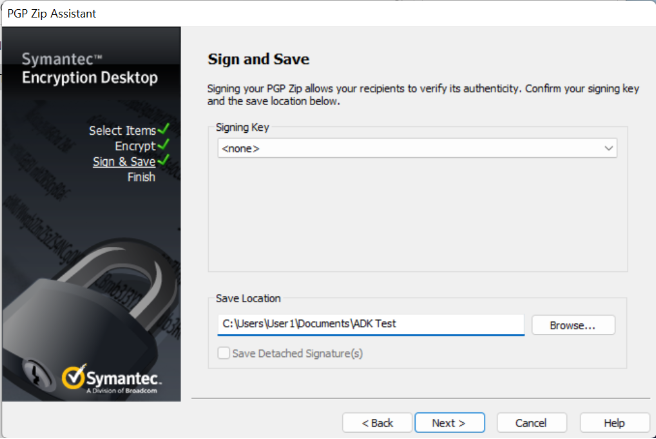Open Help for this wizard
This screenshot has width=656, height=439.
pyautogui.click(x=614, y=423)
